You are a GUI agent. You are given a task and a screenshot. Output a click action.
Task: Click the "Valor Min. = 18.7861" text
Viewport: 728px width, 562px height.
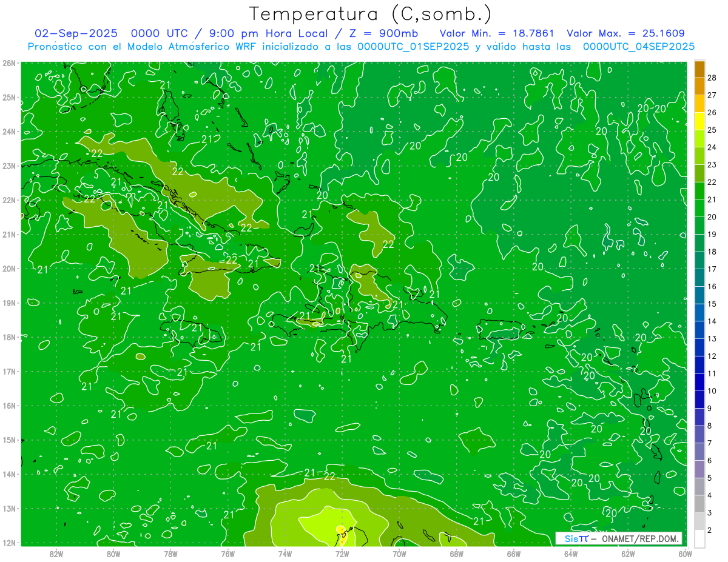pyautogui.click(x=497, y=33)
